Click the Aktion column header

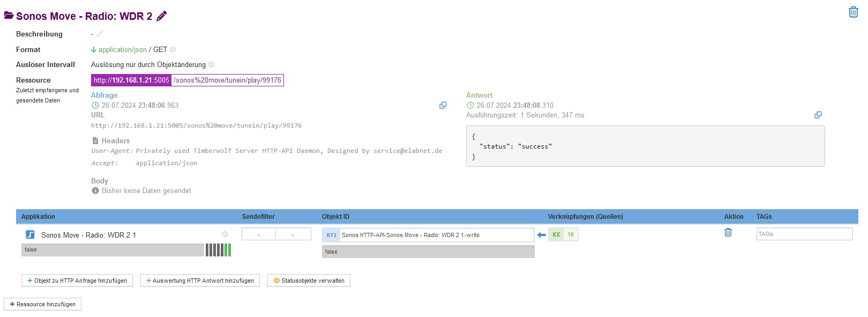[x=734, y=217]
